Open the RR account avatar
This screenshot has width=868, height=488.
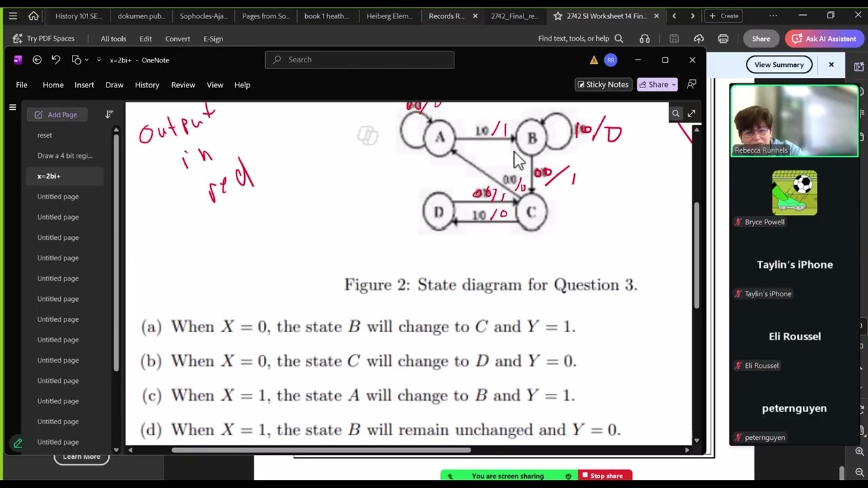coord(610,60)
